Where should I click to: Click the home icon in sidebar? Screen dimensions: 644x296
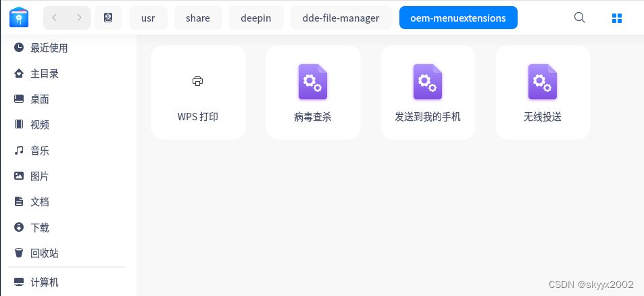pyautogui.click(x=19, y=74)
